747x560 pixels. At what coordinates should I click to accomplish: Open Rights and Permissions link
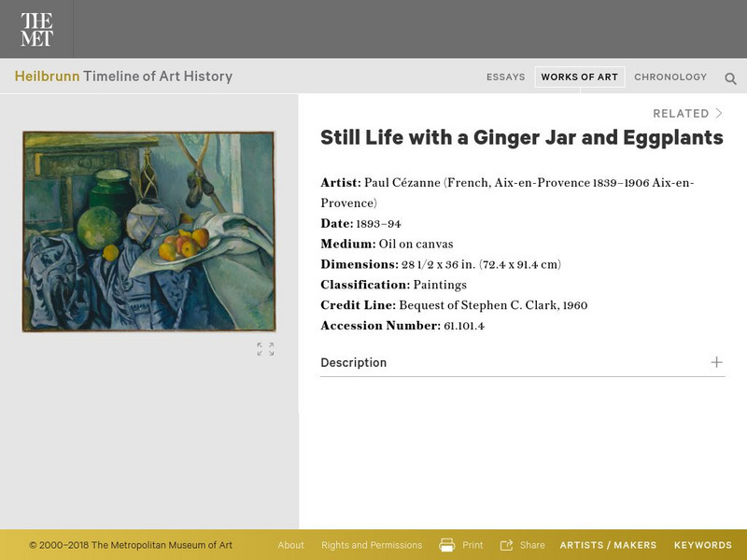point(372,545)
